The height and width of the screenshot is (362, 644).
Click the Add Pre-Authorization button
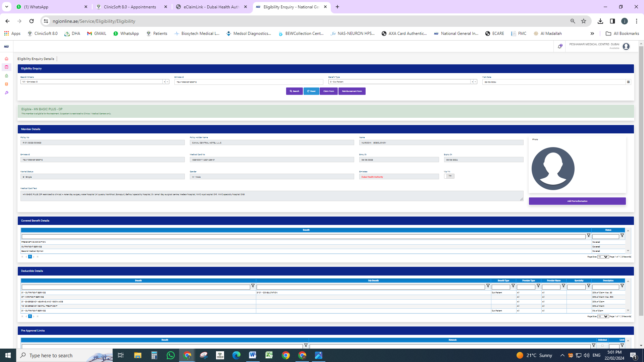click(577, 201)
